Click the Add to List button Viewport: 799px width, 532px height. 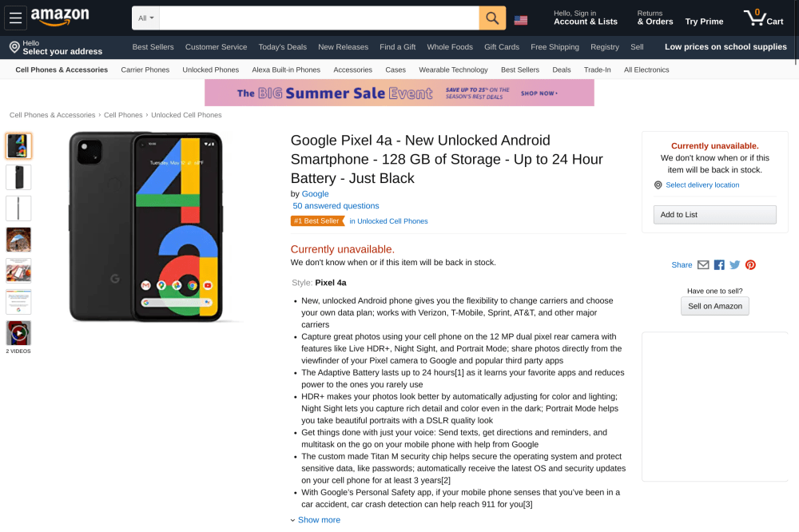[715, 215]
